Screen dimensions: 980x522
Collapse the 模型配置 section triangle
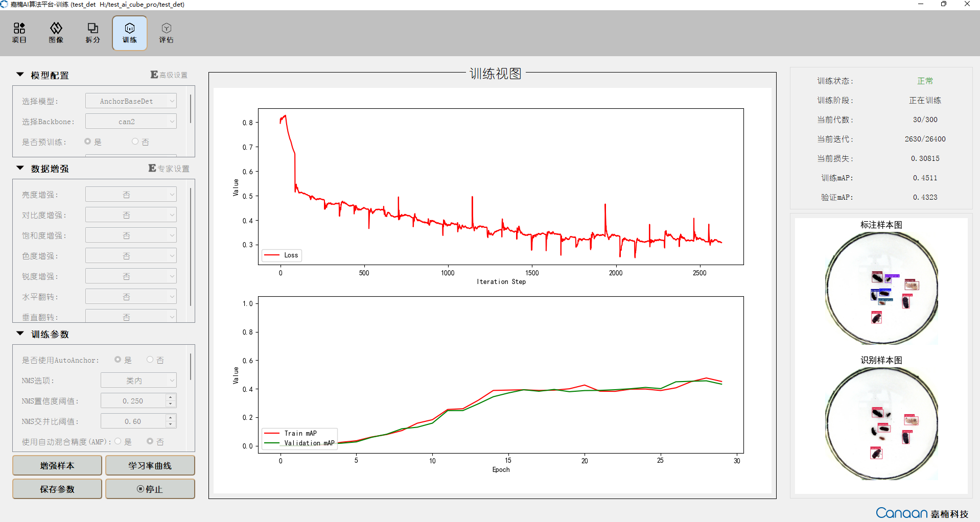(20, 75)
